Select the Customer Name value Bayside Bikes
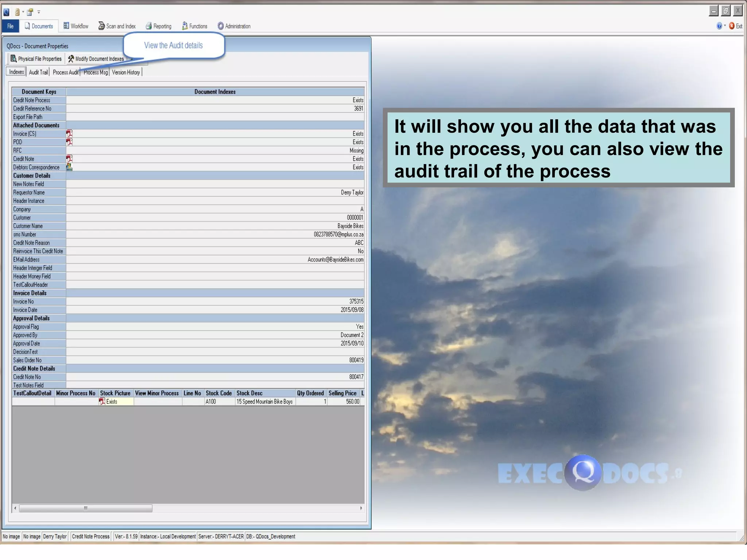747x560 pixels. click(x=351, y=226)
